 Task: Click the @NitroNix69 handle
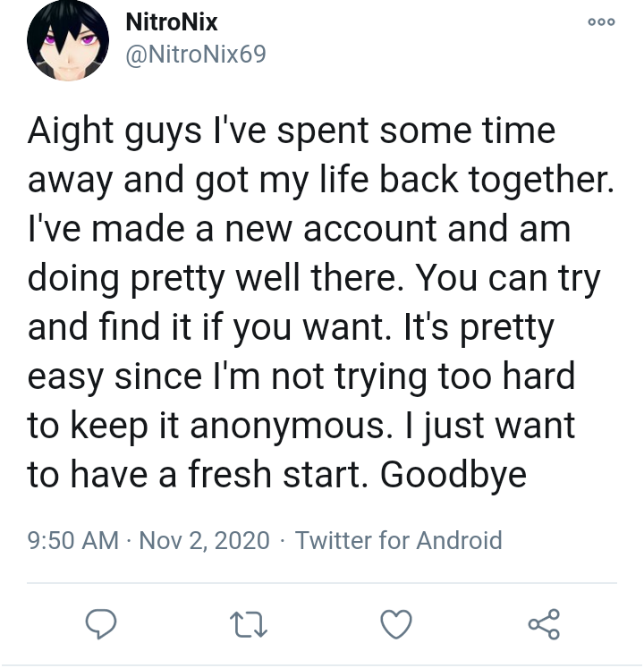click(x=196, y=55)
